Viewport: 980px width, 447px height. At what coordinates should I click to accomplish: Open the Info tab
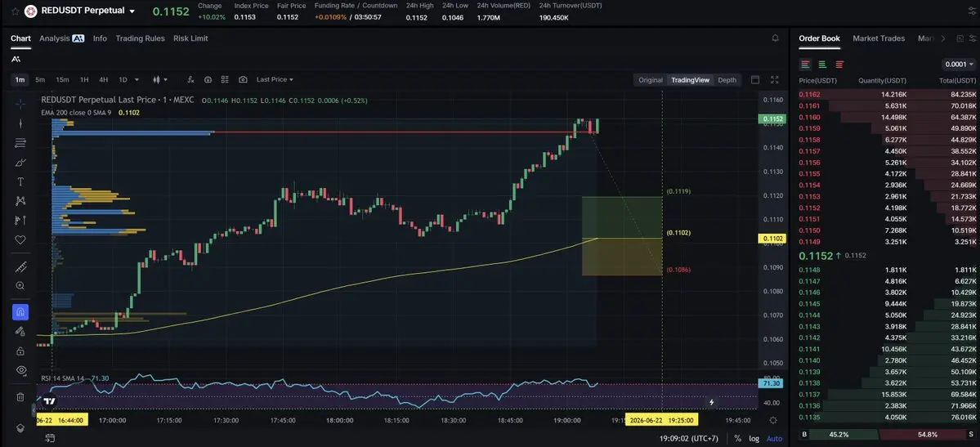pos(100,38)
